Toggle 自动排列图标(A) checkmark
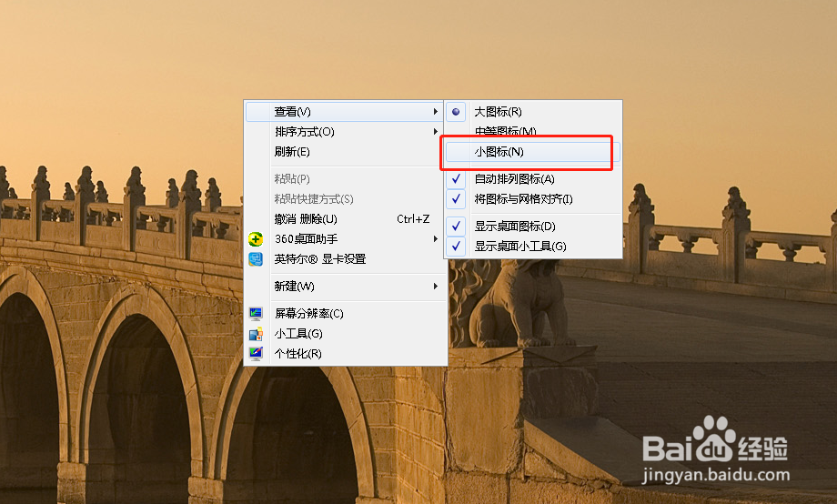The width and height of the screenshot is (837, 504). point(533,179)
